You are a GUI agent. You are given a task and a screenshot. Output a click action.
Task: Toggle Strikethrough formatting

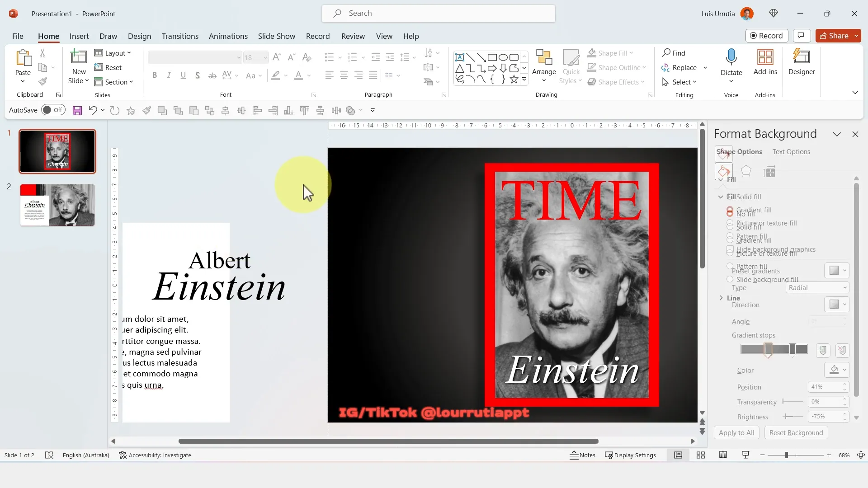(x=212, y=75)
